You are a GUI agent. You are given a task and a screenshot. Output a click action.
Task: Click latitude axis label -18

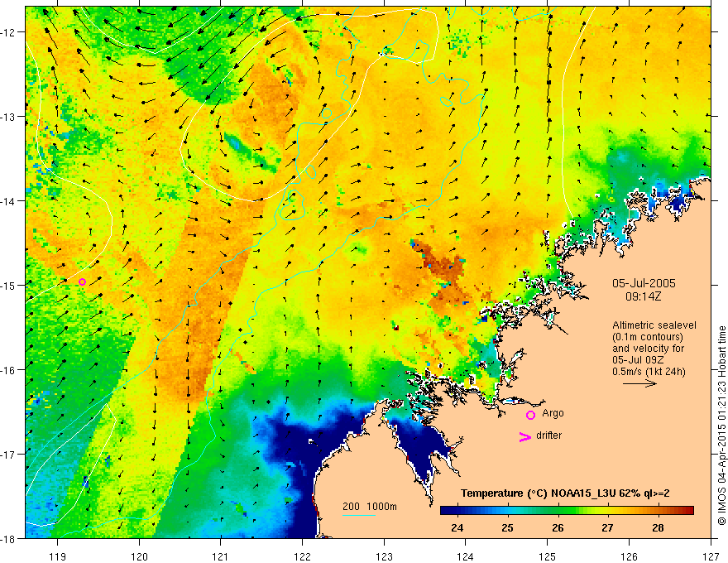(9, 538)
